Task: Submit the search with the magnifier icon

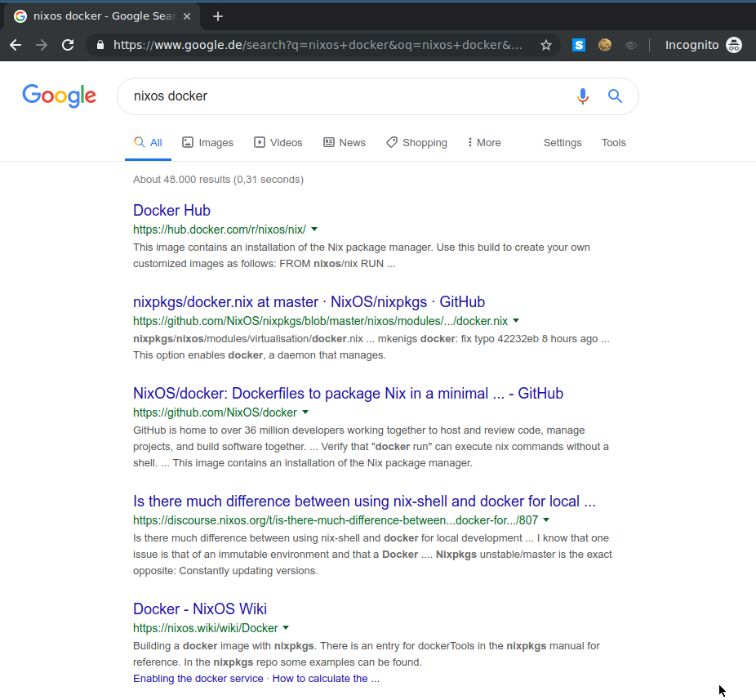Action: click(x=615, y=96)
